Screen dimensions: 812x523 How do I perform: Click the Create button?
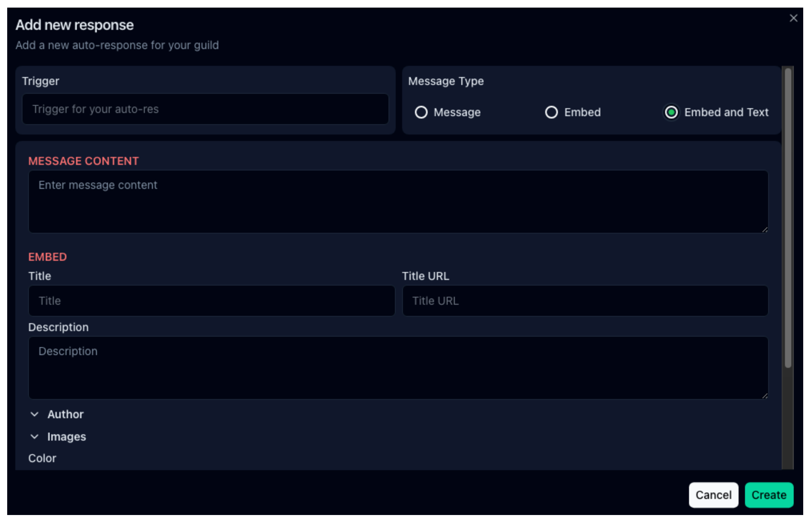(x=768, y=495)
